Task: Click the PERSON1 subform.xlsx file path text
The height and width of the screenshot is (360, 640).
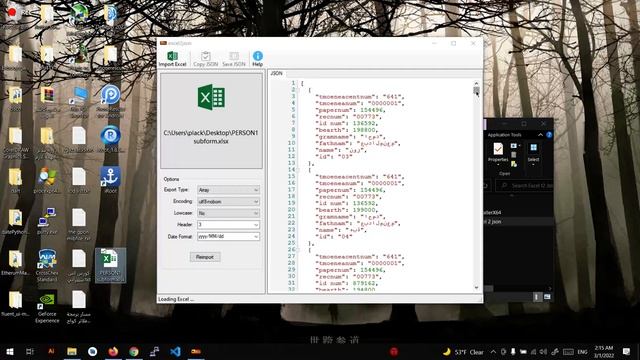Action: click(x=211, y=137)
